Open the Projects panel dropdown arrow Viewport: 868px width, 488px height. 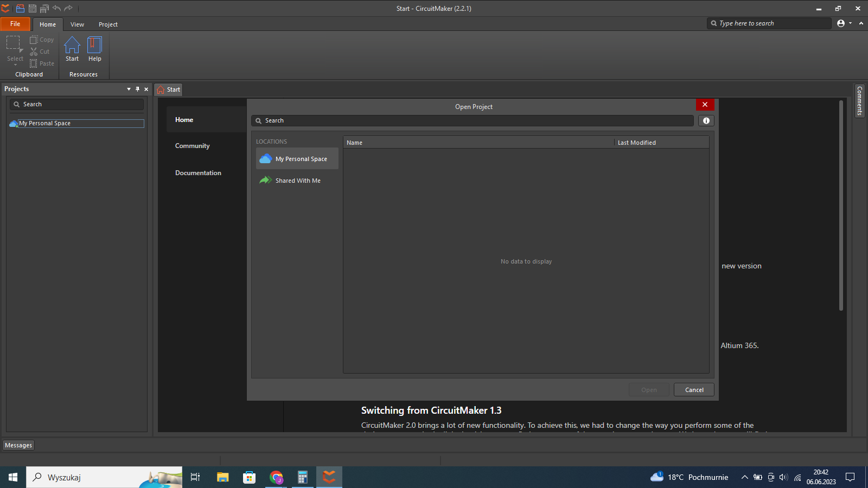coord(129,89)
